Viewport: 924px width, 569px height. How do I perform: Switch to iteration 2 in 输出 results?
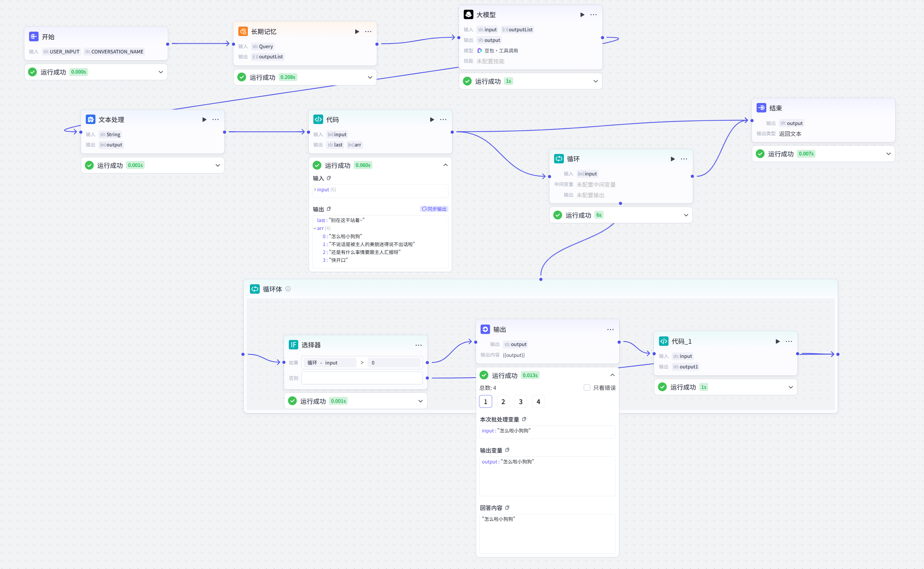point(503,401)
